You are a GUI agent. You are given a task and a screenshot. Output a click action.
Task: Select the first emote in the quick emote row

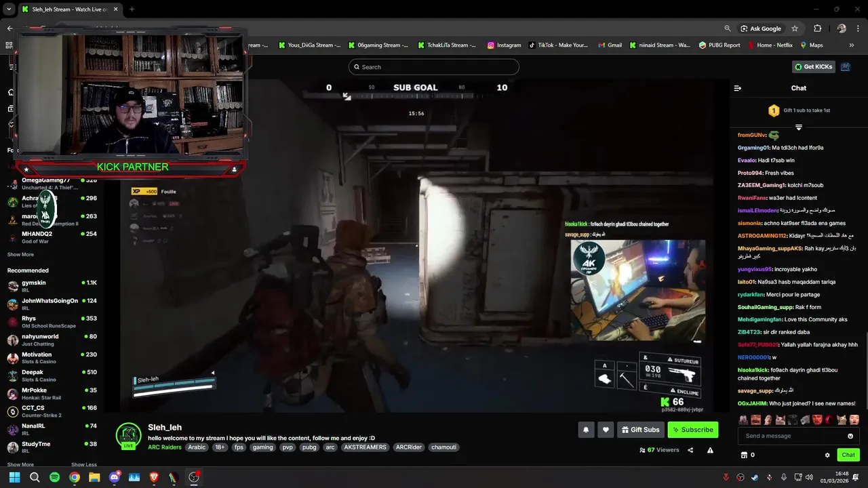tap(743, 420)
